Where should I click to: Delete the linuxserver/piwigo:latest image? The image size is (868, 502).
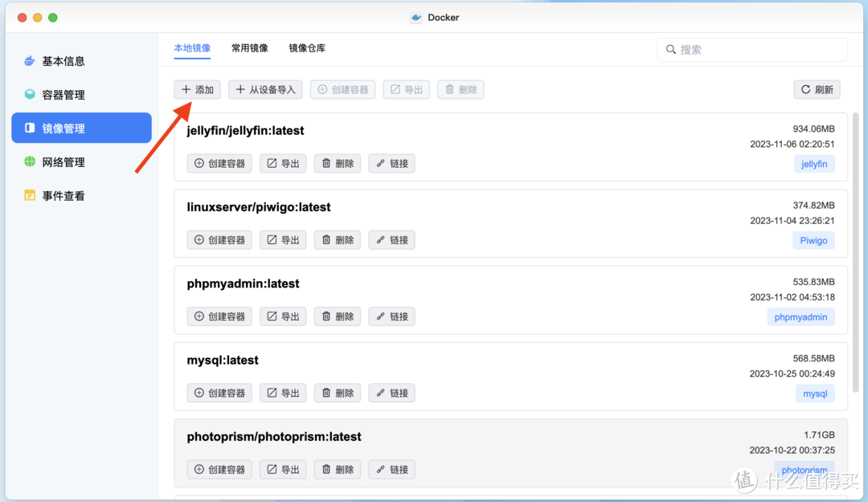(338, 239)
